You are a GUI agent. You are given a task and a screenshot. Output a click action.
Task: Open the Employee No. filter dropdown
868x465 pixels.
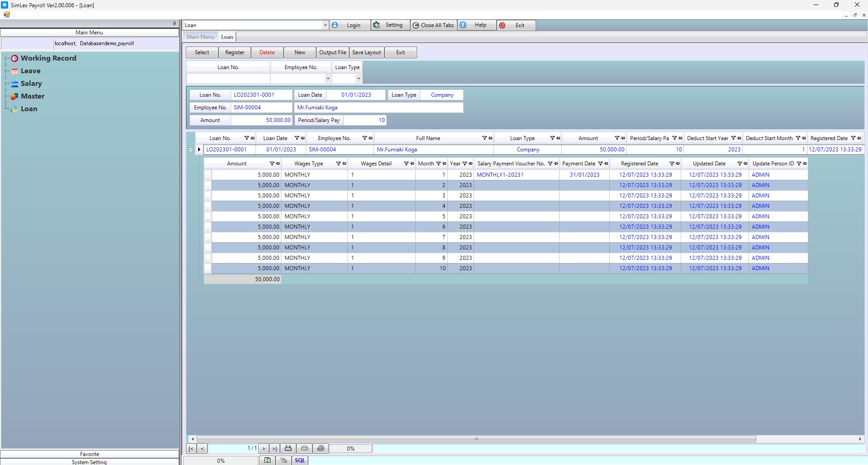point(328,79)
